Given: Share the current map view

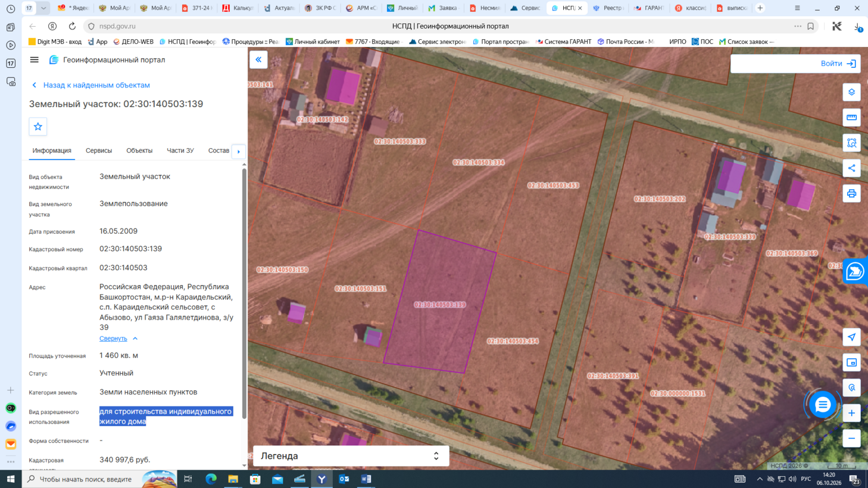Looking at the screenshot, I should click(851, 168).
